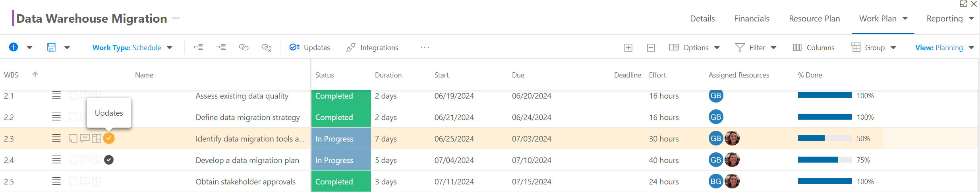The image size is (980, 192).
Task: Click the save disk icon in toolbar
Action: tap(51, 47)
